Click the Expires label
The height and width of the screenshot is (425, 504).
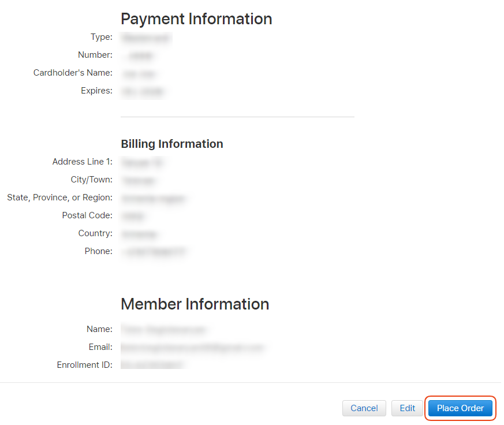96,91
